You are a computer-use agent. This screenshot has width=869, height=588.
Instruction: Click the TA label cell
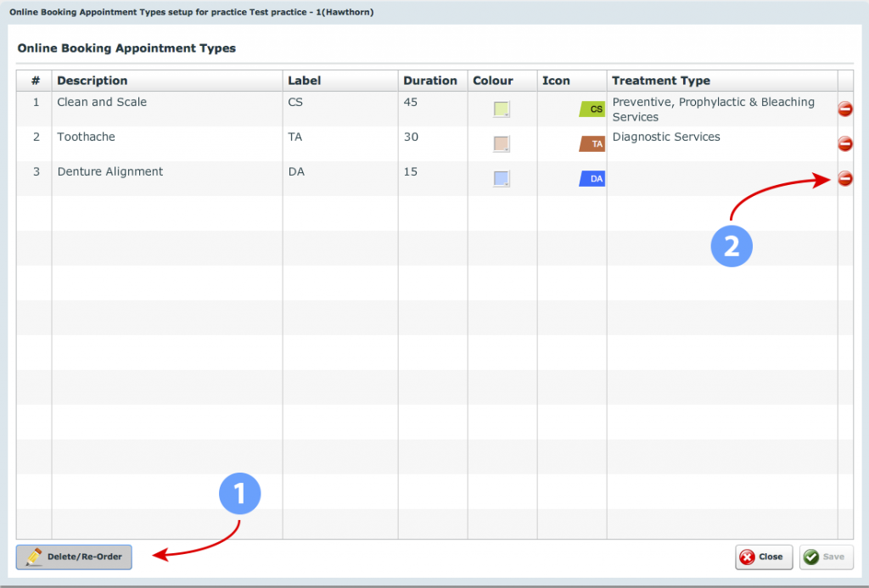[340, 144]
